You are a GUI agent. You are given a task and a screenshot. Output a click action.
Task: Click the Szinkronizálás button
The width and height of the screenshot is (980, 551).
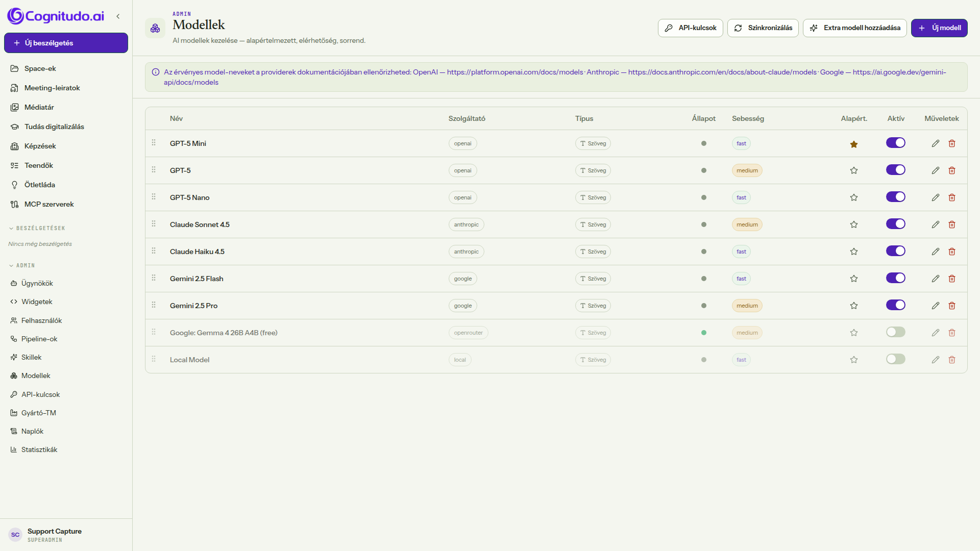click(x=763, y=28)
